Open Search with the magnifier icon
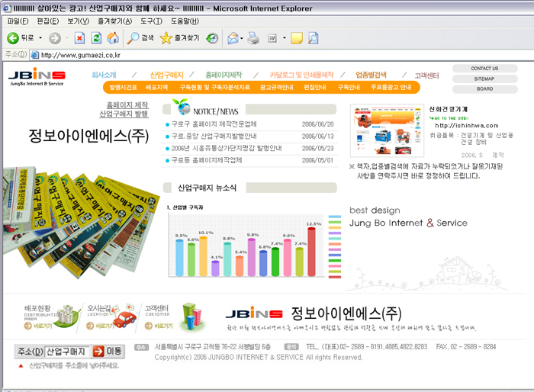 coord(140,38)
